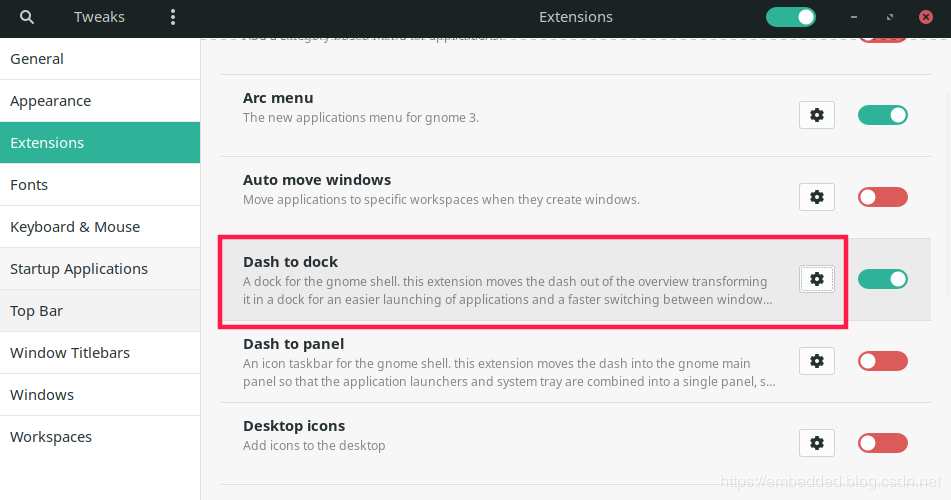Viewport: 951px width, 500px height.
Task: Open Dash to dock settings gear
Action: (817, 279)
